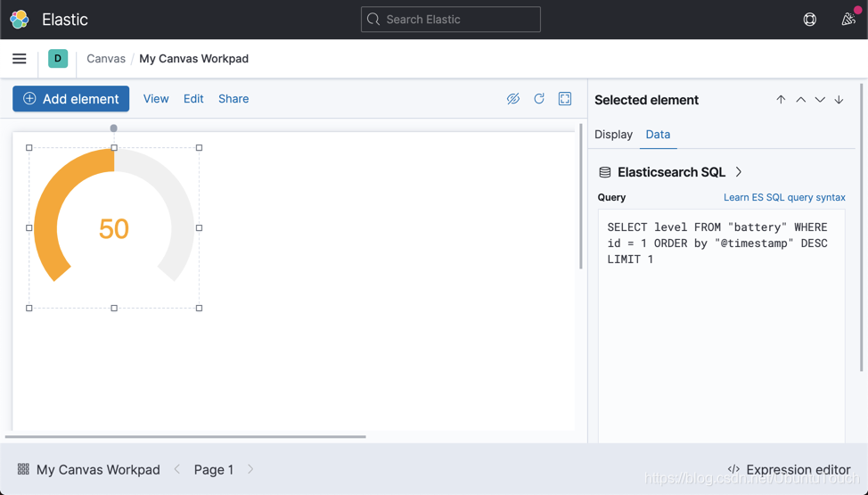Image resolution: width=868 pixels, height=495 pixels.
Task: Click the sidebar vertical scrollbar
Action: pos(862,227)
